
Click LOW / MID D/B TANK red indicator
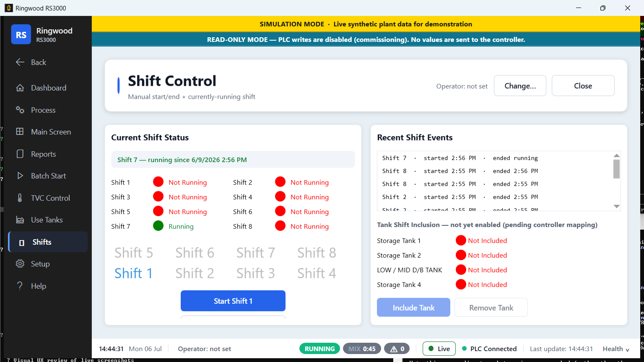(461, 269)
